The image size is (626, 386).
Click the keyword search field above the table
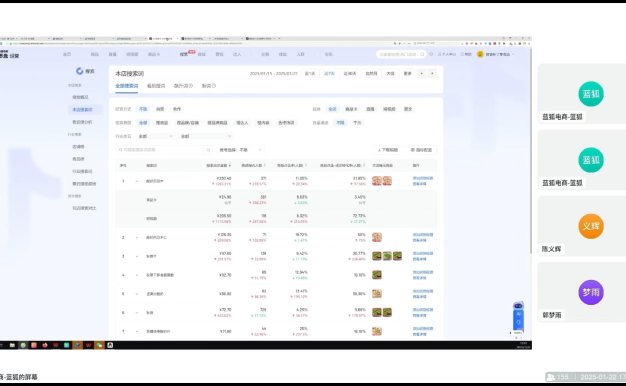tap(164, 150)
